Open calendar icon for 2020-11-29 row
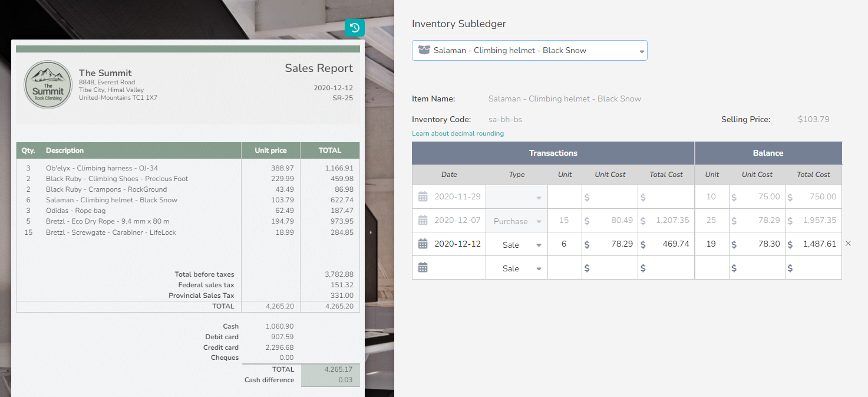 423,196
